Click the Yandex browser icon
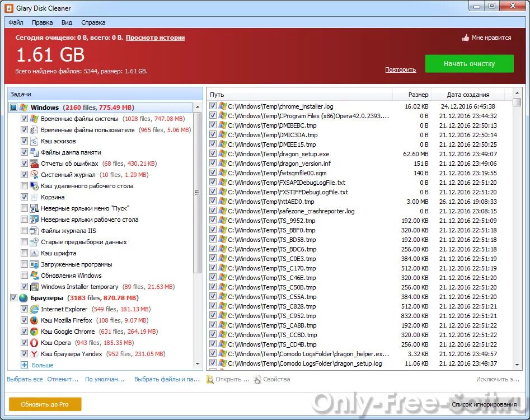Screen dimensions: 530x420 34,354
